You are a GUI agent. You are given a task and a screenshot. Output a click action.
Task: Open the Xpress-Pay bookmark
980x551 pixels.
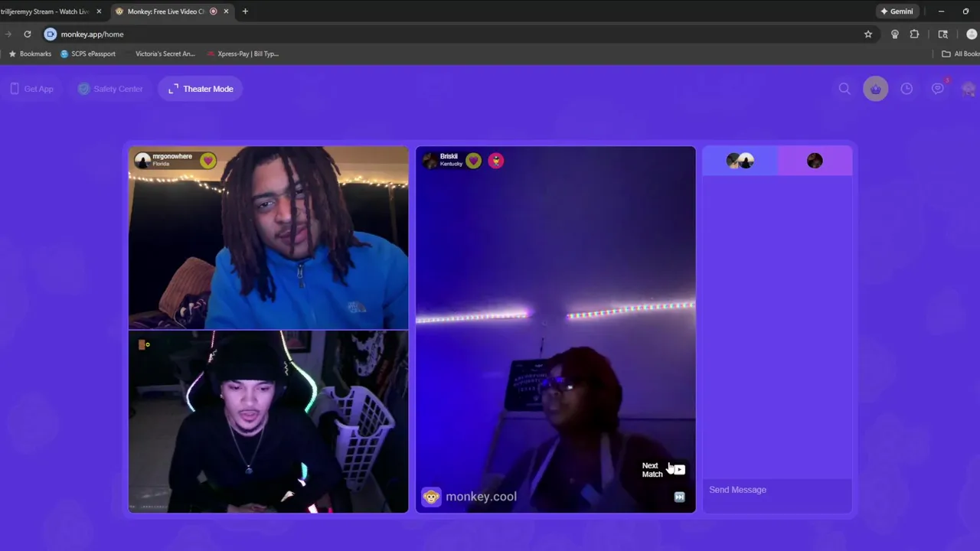[243, 54]
